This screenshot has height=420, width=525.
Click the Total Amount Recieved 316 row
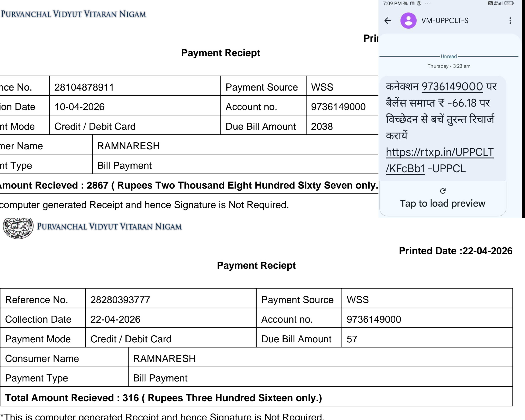coord(163,398)
